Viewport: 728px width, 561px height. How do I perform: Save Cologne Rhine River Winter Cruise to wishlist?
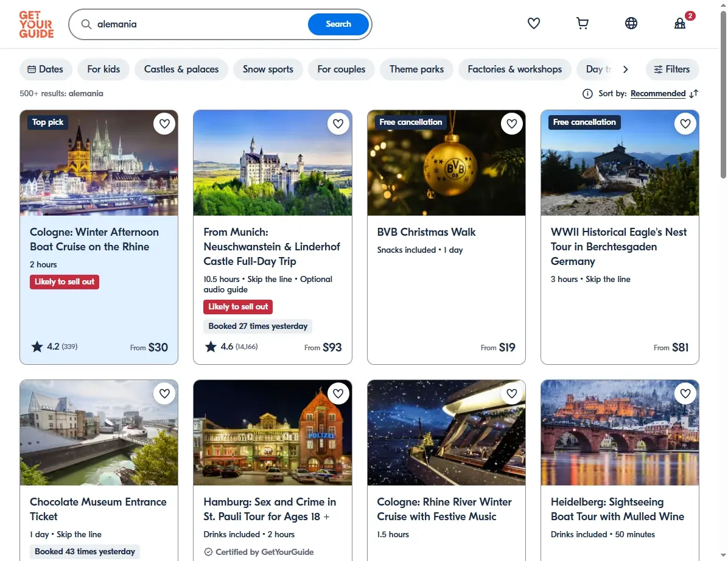point(512,393)
